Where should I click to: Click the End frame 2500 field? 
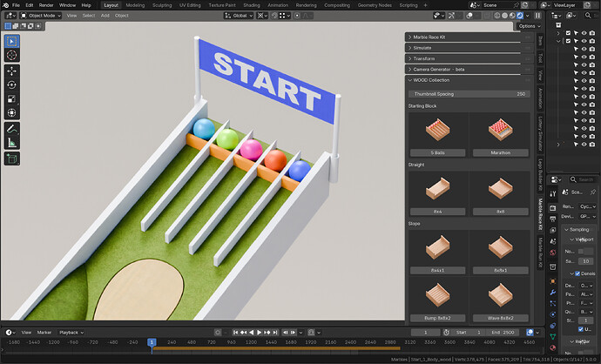504,333
